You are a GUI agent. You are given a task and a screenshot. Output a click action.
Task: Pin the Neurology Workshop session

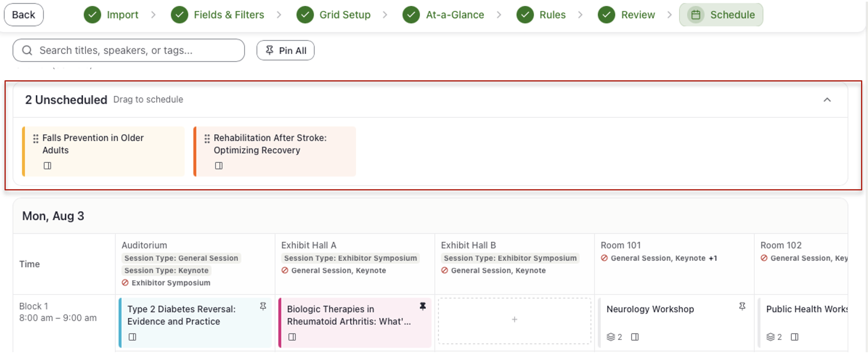pos(742,306)
